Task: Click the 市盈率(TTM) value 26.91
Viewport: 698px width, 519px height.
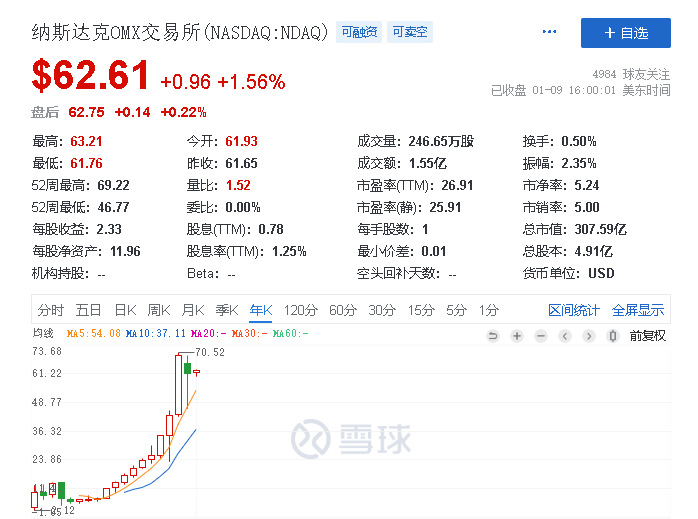Action: (457, 185)
